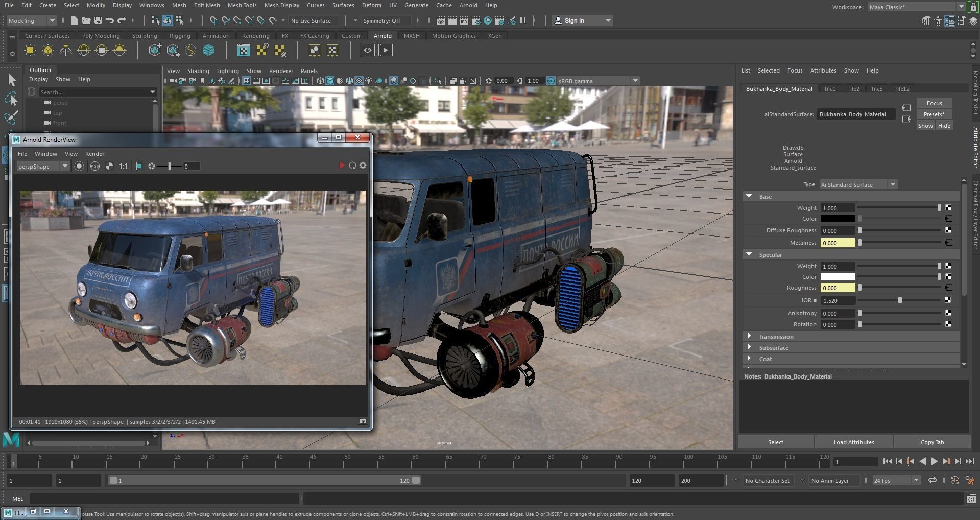Click the Focus button in Attribute Editor

coord(934,103)
